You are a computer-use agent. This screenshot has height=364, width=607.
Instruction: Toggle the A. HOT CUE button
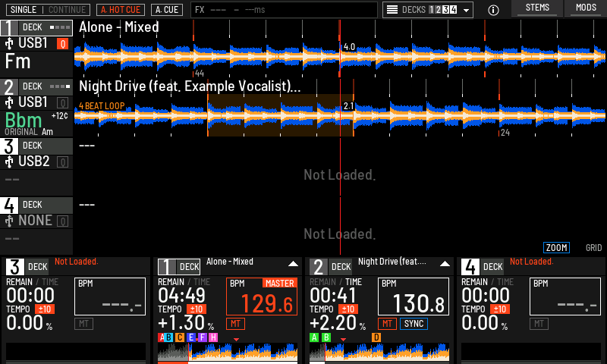121,10
